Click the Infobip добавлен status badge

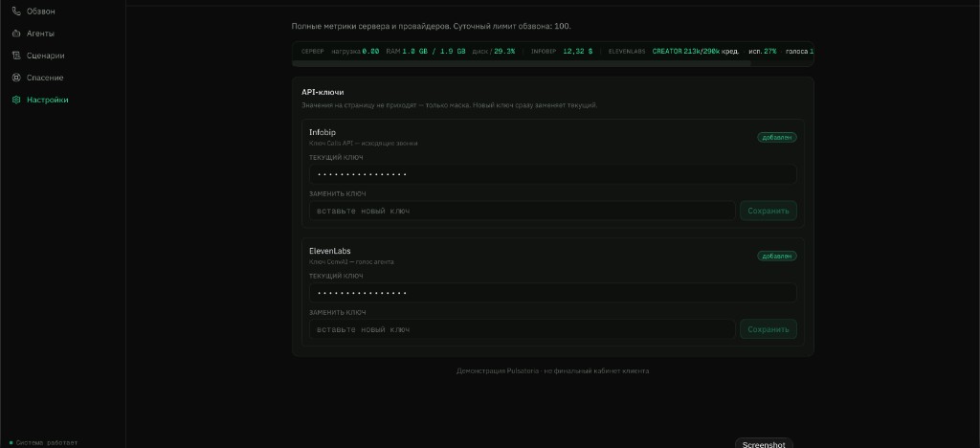coord(777,138)
